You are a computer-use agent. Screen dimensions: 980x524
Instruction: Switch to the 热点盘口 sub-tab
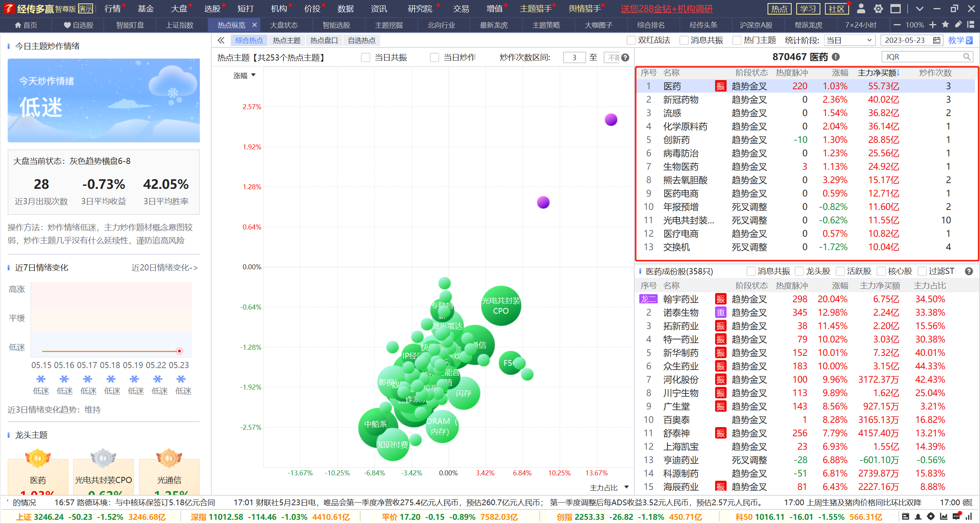(x=324, y=40)
